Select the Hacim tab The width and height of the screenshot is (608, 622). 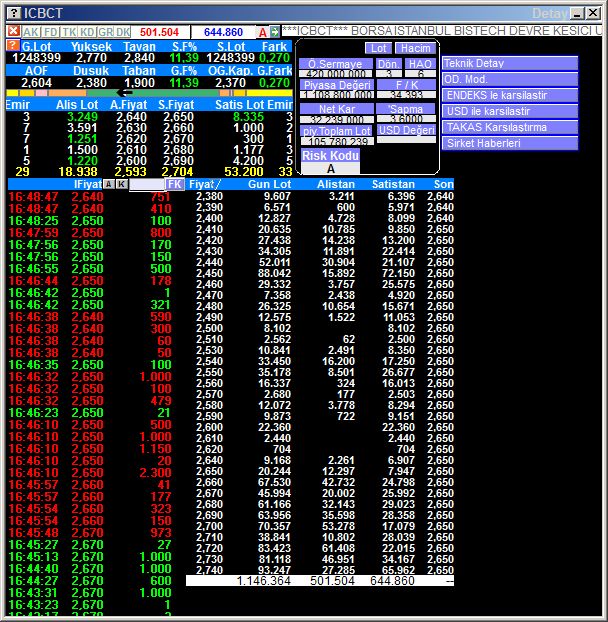point(415,48)
